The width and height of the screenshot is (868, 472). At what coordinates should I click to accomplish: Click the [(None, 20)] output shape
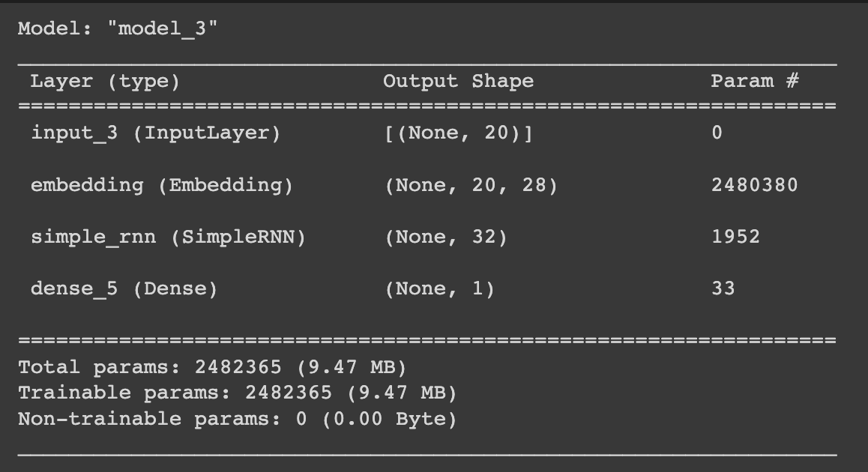pyautogui.click(x=458, y=133)
